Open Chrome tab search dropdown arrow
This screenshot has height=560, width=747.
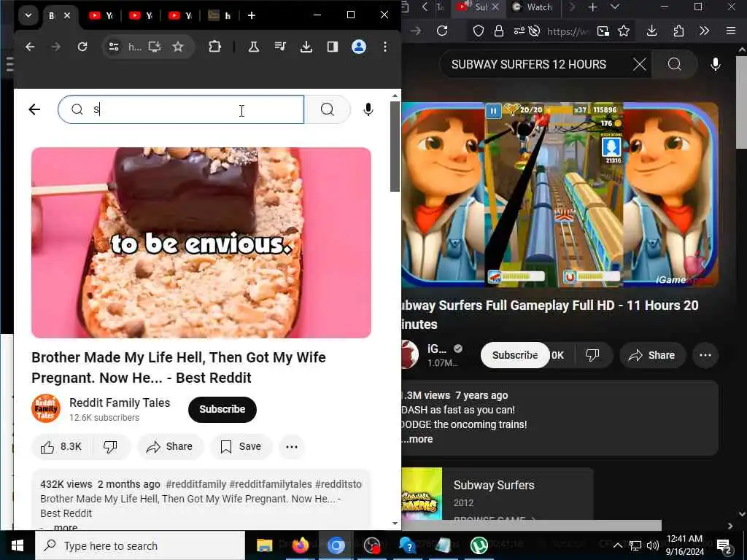[28, 15]
